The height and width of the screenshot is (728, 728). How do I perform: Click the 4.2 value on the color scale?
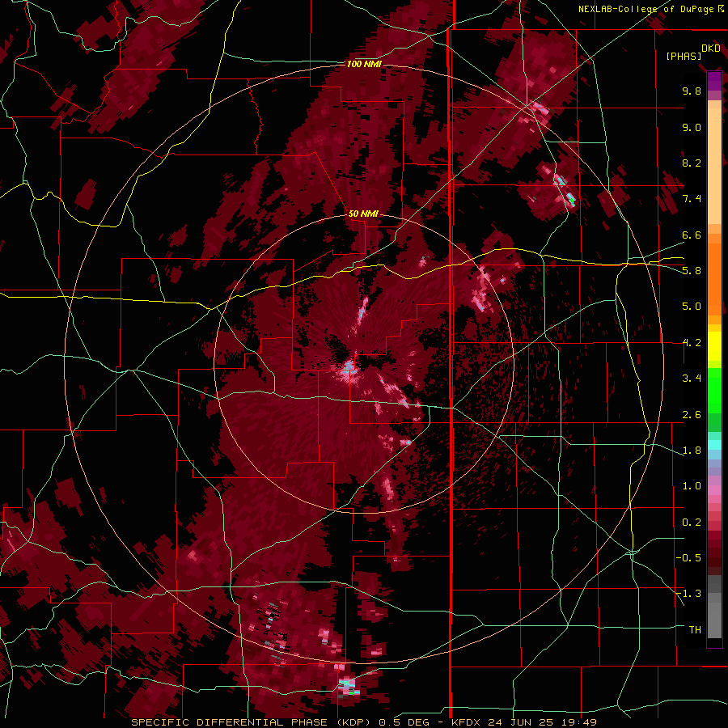(692, 343)
